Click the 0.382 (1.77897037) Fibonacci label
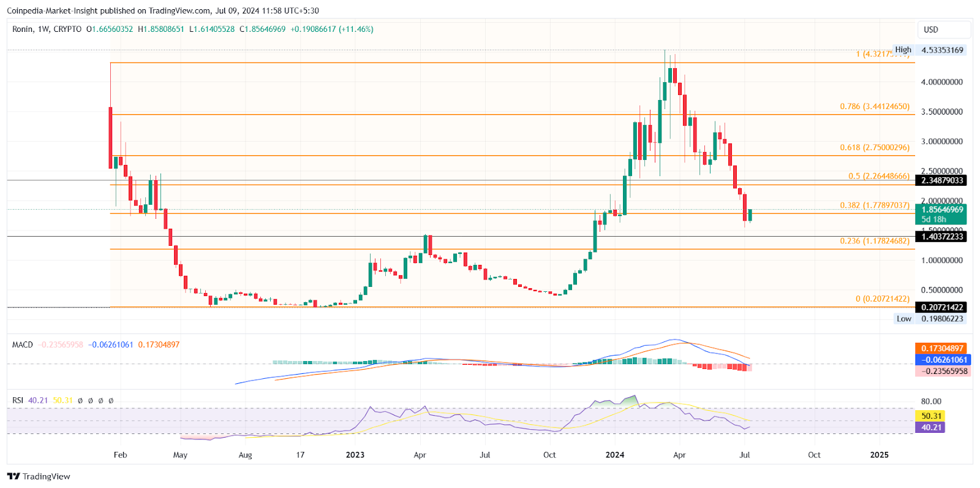 point(875,205)
